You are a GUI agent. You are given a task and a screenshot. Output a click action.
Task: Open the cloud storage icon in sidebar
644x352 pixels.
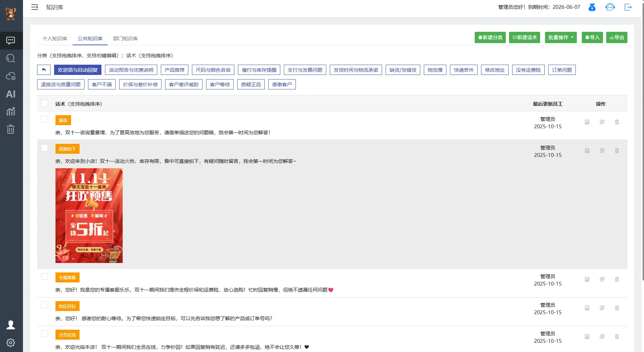click(x=11, y=76)
